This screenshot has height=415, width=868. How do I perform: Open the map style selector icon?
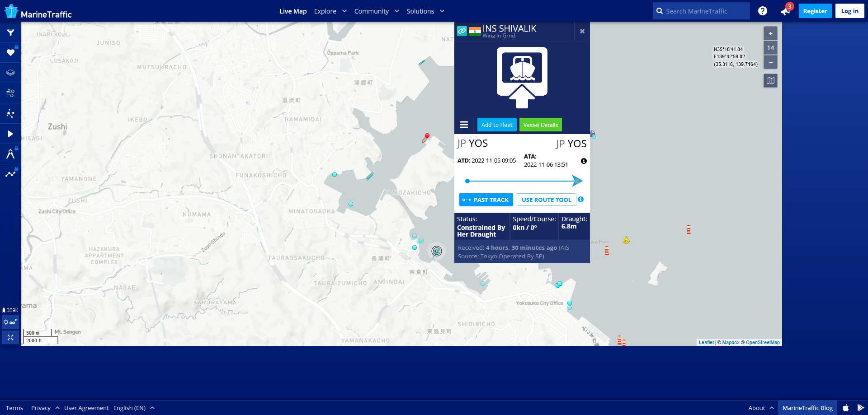[x=771, y=81]
